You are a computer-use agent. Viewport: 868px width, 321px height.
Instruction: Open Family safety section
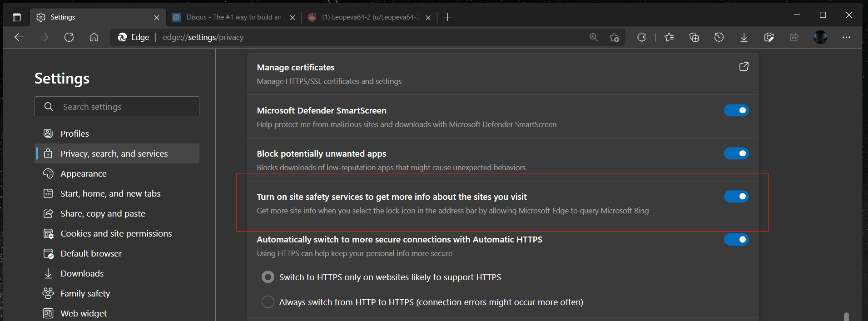click(x=117, y=293)
